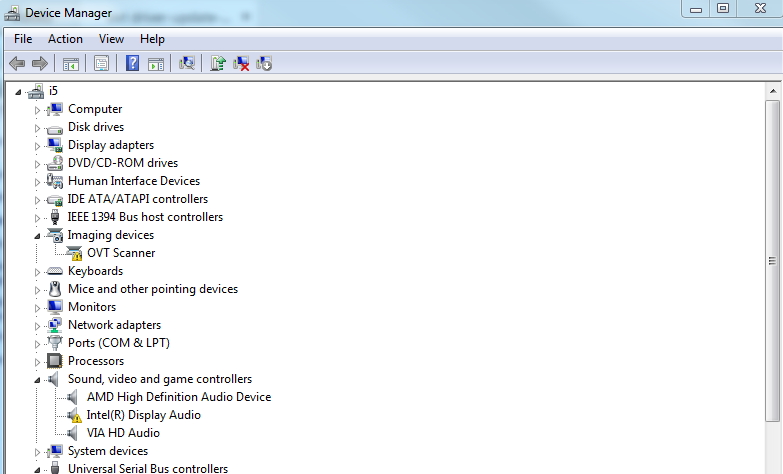Open the View menu
This screenshot has width=783, height=474.
(111, 39)
